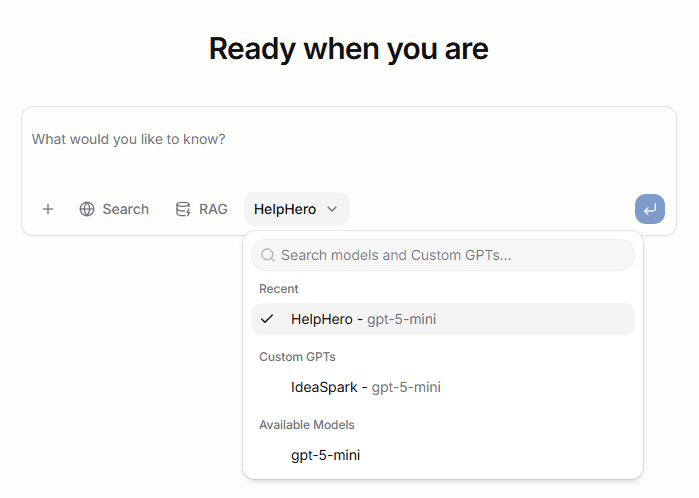Click the Custom GPTs section label
This screenshot has width=699, height=498.
(297, 357)
